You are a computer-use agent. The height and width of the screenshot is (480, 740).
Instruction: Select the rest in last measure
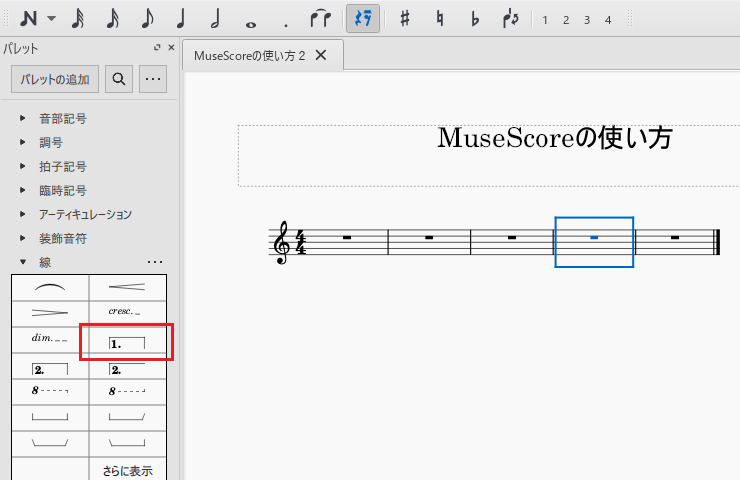pos(675,237)
